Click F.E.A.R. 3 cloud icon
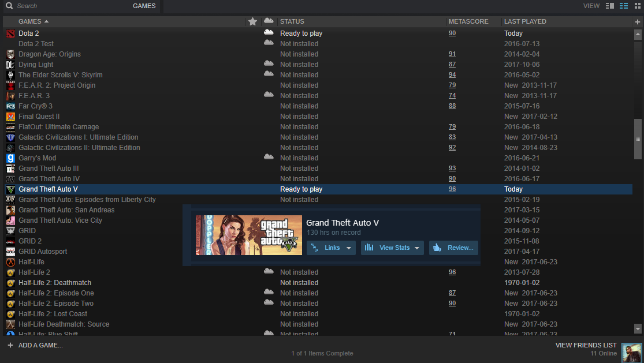 coord(269,94)
